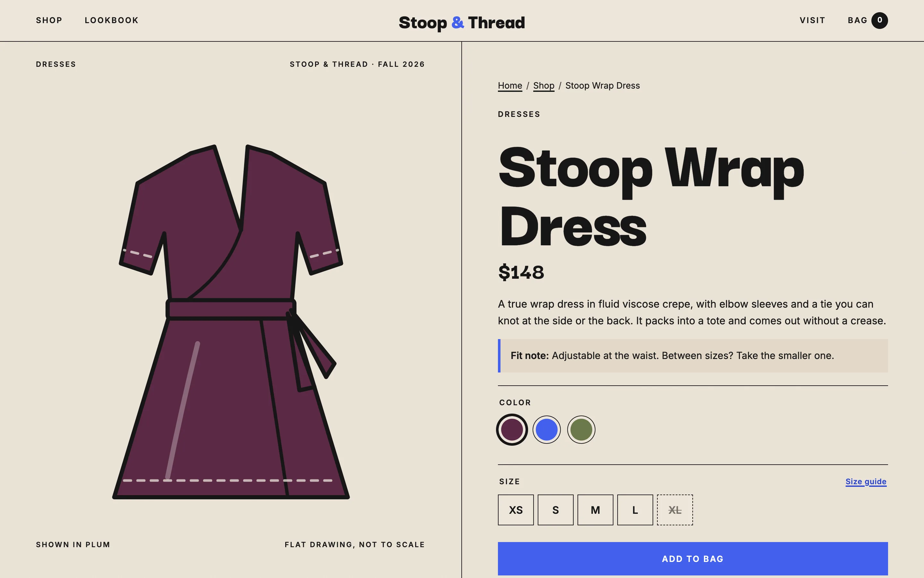Click the 'DRESSES' category label above the title

[519, 114]
